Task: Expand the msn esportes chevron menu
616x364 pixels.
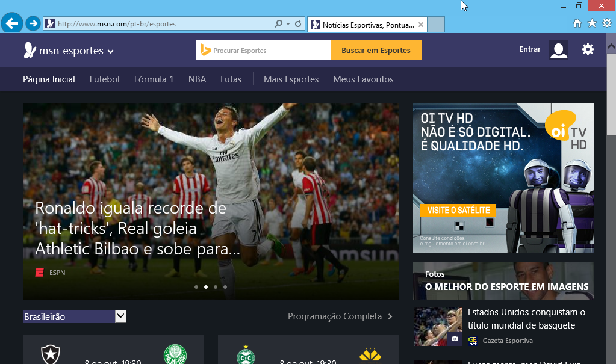Action: pos(111,51)
